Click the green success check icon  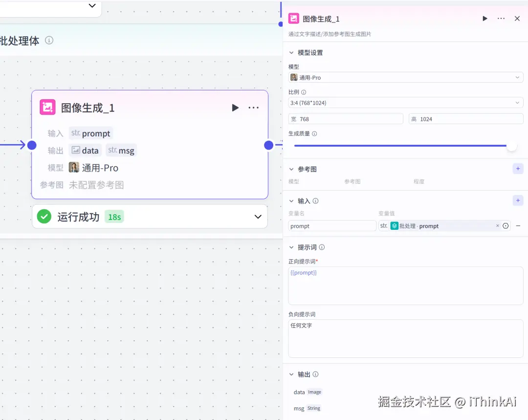coord(44,217)
